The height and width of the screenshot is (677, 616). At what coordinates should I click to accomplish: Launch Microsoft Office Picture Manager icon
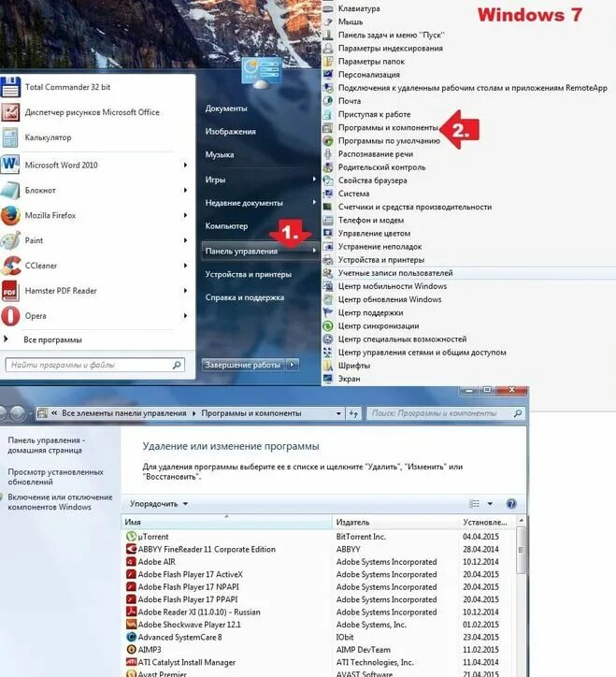(10, 112)
